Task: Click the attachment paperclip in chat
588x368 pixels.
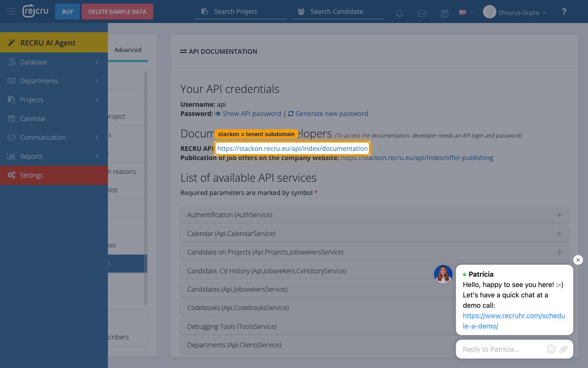Action: 564,349
